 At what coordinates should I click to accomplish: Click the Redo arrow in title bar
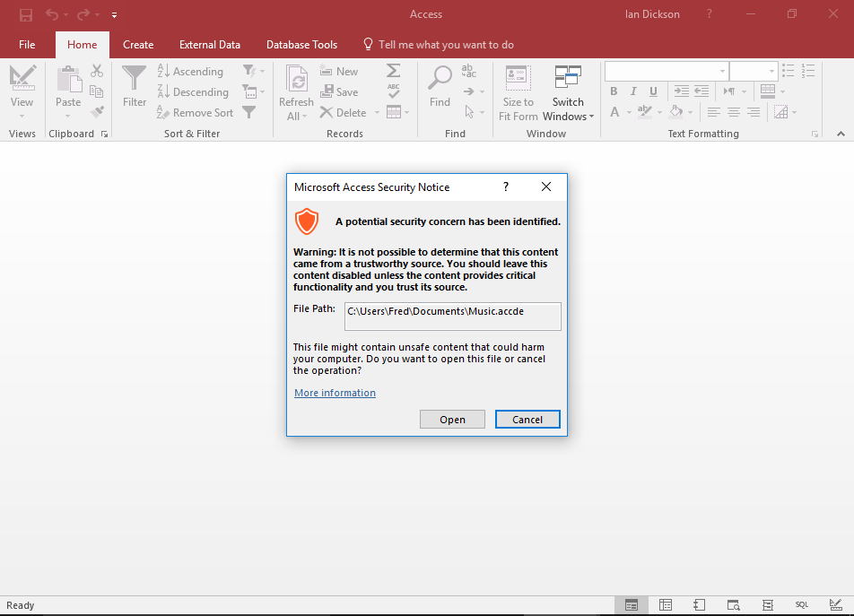pos(83,14)
